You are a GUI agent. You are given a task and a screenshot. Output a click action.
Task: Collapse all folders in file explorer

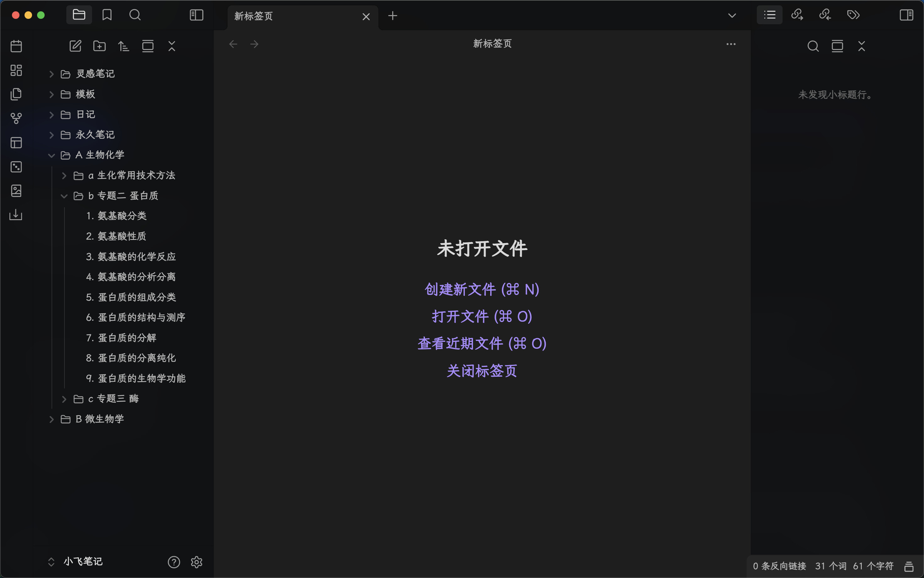click(x=172, y=46)
